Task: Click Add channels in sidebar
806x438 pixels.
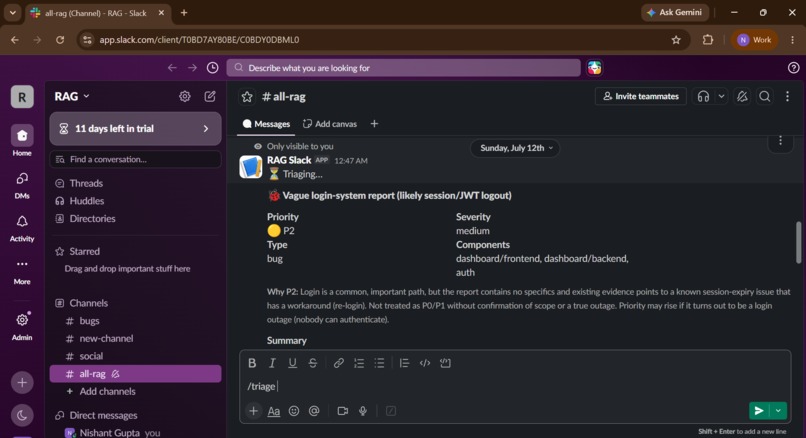Action: tap(135, 391)
